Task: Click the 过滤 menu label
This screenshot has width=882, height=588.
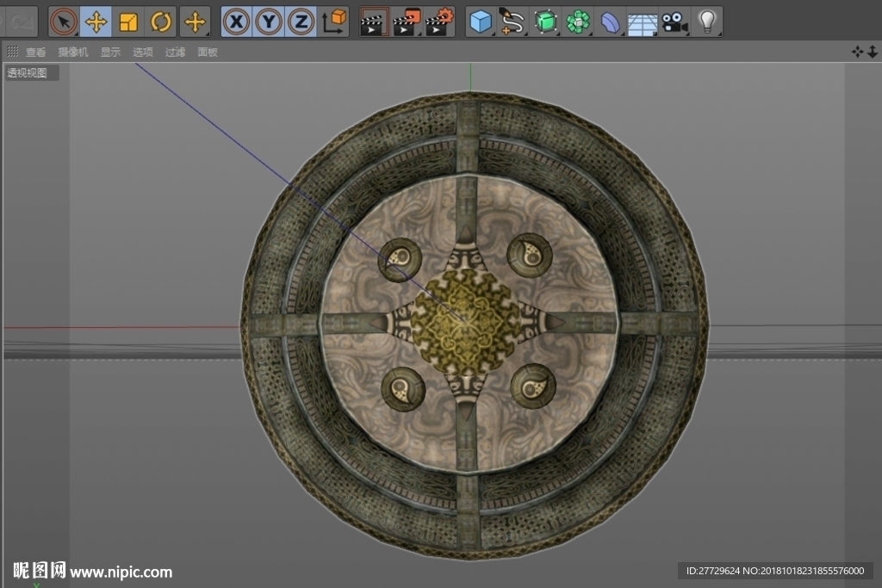Action: [x=175, y=53]
